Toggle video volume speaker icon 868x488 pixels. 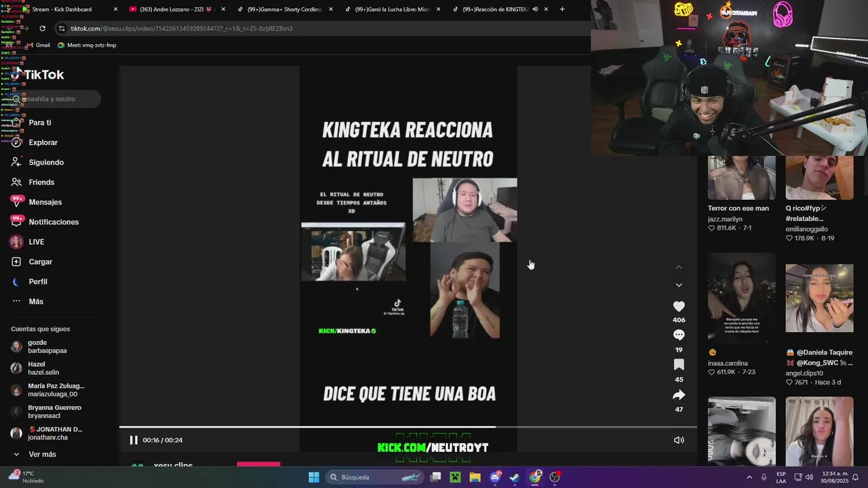(x=679, y=440)
